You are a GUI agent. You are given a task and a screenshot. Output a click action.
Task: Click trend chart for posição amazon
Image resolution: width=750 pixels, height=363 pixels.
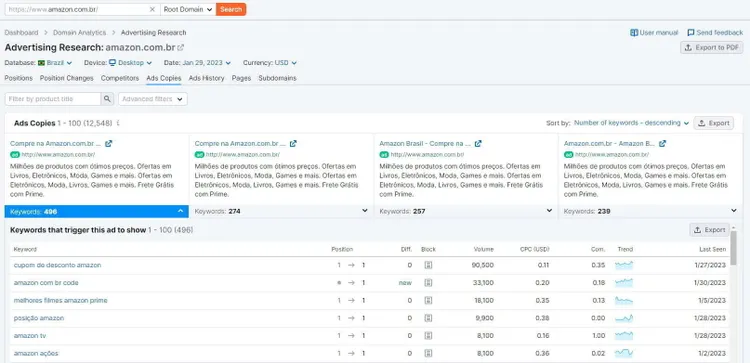coord(624,318)
